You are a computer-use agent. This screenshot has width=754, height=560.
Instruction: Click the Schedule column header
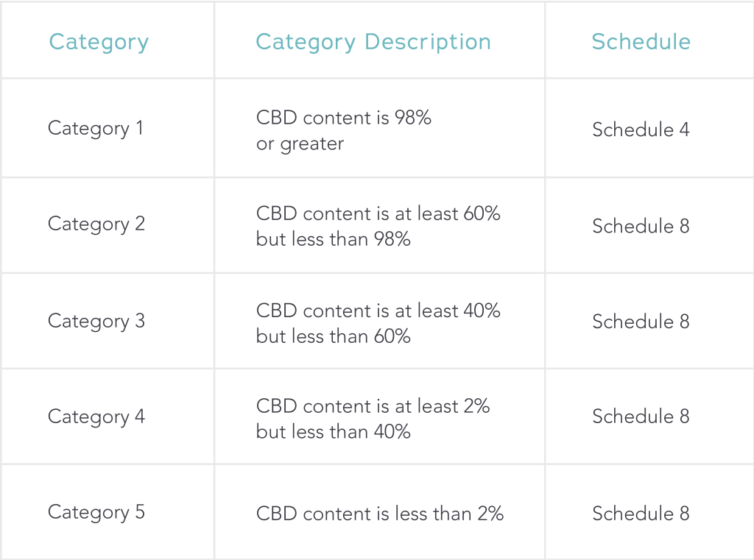(641, 41)
